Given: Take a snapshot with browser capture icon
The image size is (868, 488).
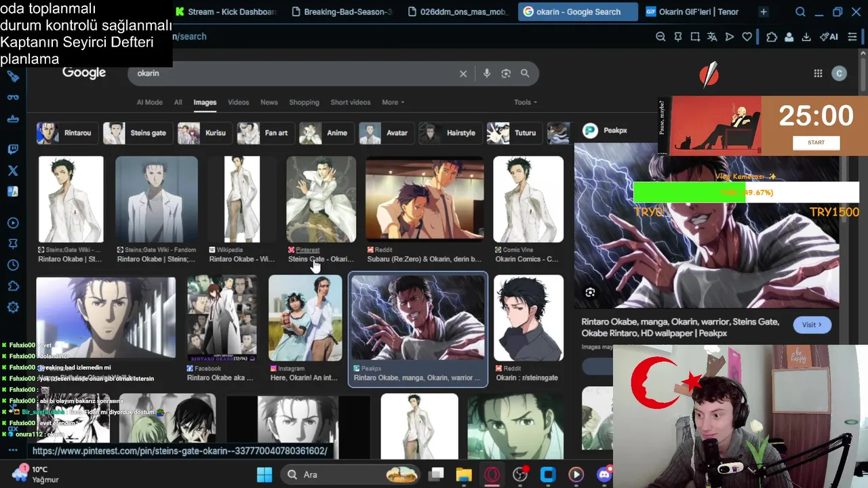Looking at the screenshot, I should pos(695,37).
